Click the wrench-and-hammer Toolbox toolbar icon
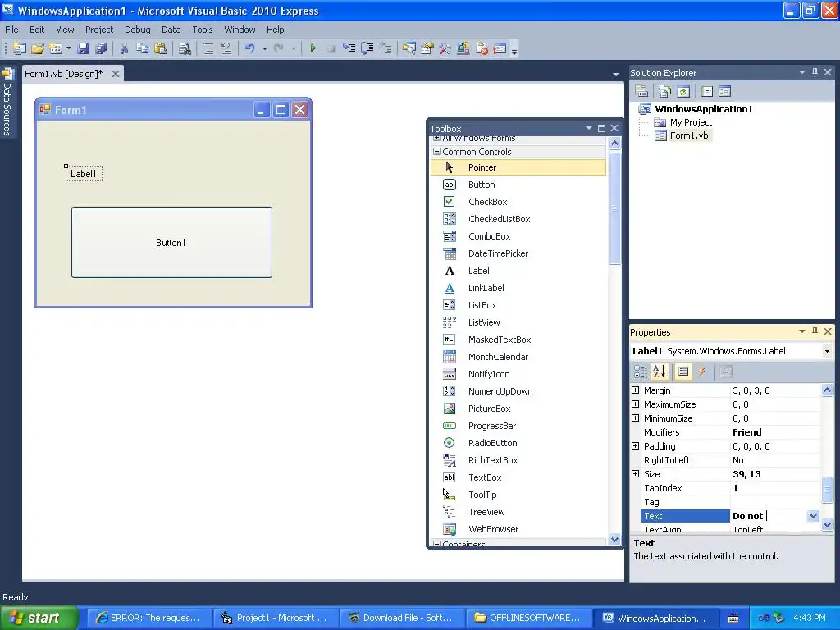Image resolution: width=840 pixels, height=630 pixels. (445, 48)
